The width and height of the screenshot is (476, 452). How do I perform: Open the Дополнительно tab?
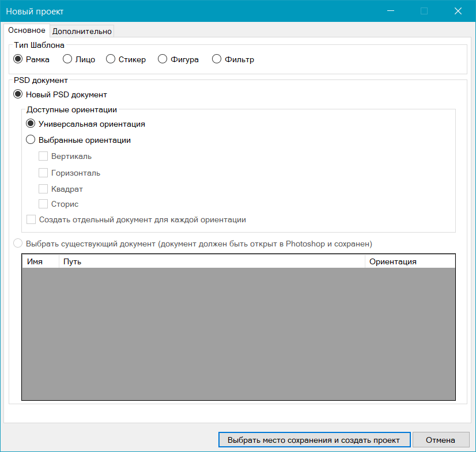82,31
